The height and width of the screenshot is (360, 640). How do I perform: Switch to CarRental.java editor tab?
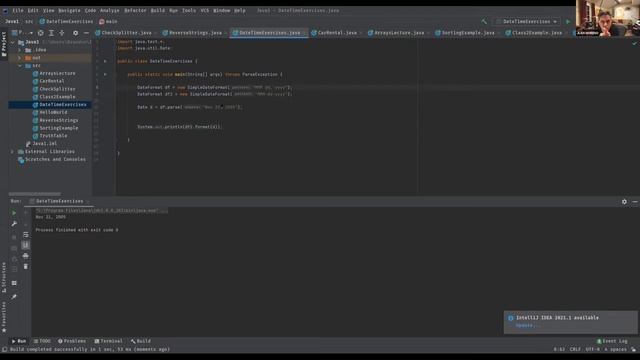tap(337, 33)
